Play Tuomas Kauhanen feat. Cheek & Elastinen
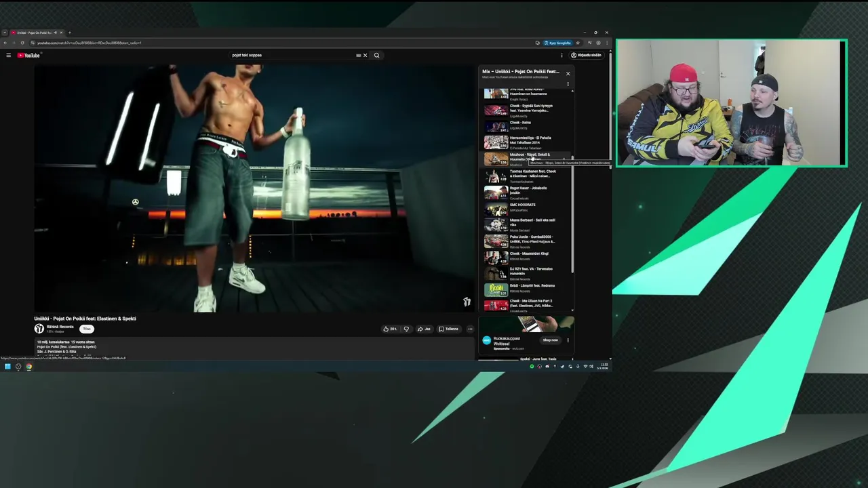Viewport: 868px width, 488px height. (x=526, y=176)
